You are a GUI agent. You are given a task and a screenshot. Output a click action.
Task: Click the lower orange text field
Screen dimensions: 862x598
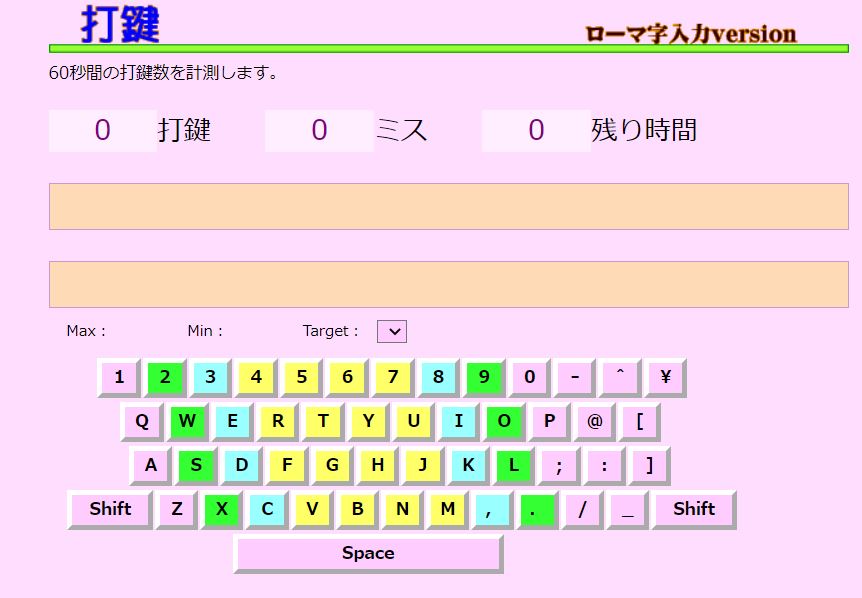coord(448,284)
